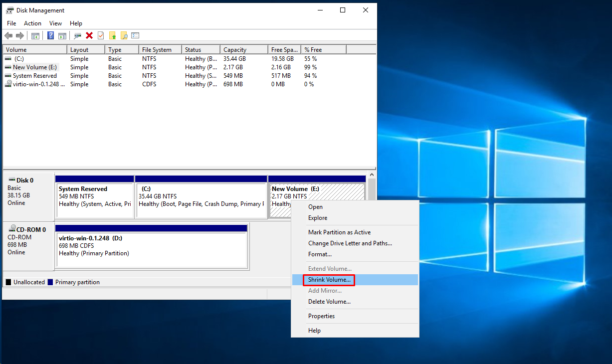
Task: Click Properties in the context menu
Action: [321, 316]
